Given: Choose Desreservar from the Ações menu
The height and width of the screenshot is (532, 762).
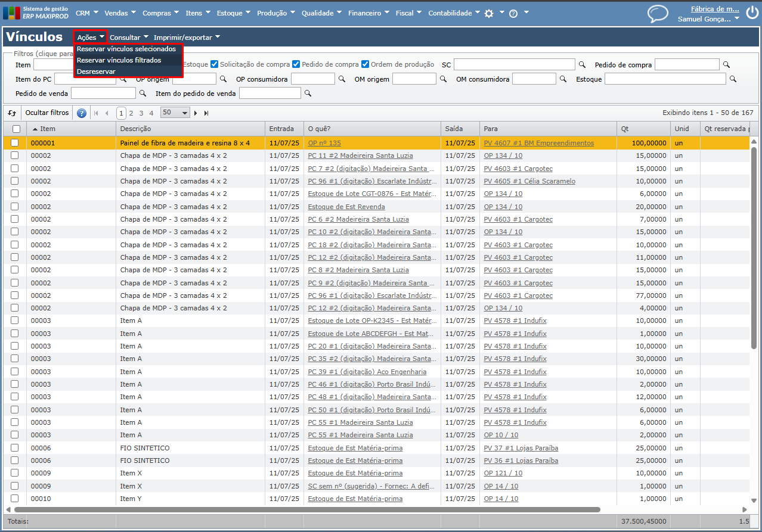Looking at the screenshot, I should point(97,71).
